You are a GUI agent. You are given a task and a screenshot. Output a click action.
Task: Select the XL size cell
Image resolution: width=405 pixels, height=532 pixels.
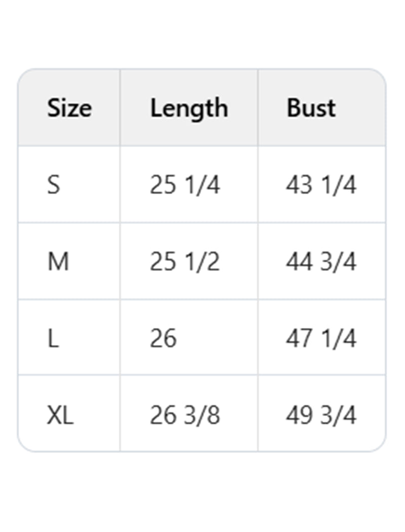point(60,415)
